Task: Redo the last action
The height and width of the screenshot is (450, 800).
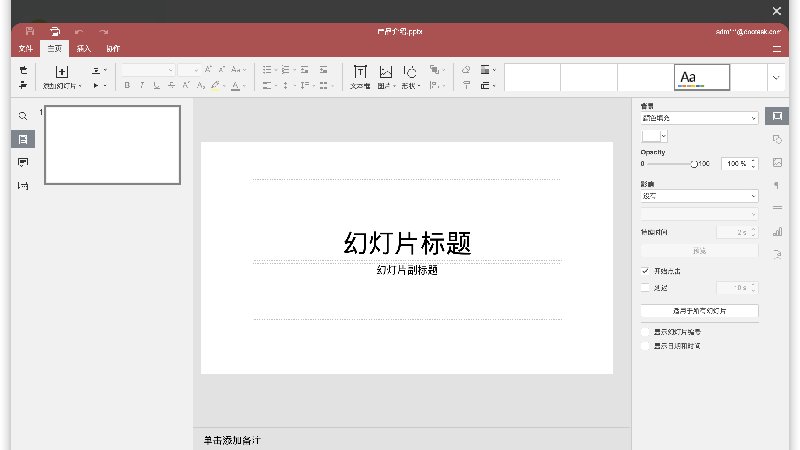Action: 104,32
